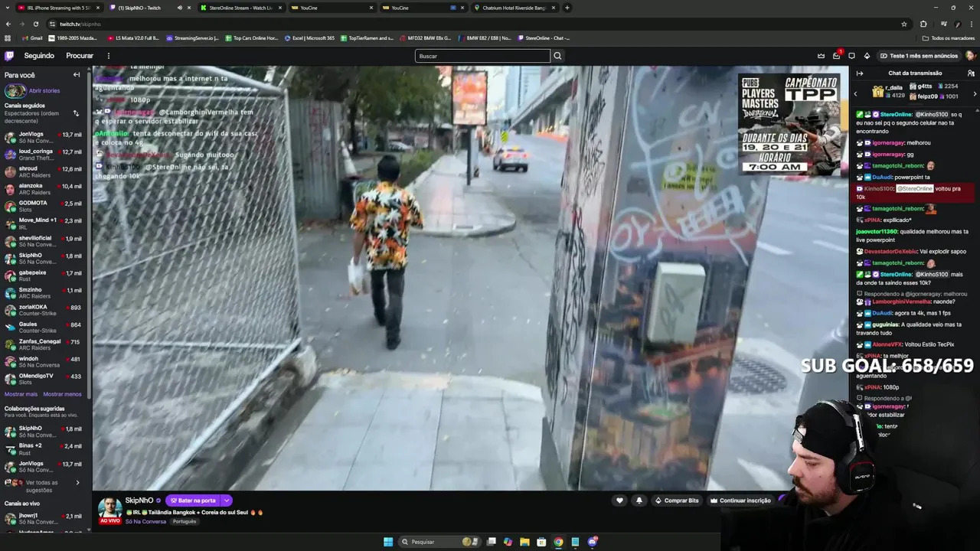Collapse the left Para você sidebar
This screenshot has height=551, width=980.
click(x=77, y=75)
